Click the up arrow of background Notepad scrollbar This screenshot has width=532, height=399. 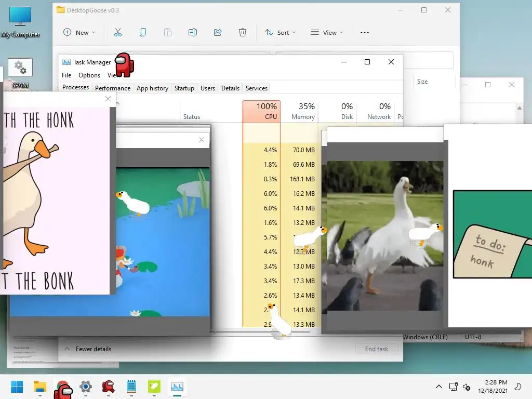point(520,108)
